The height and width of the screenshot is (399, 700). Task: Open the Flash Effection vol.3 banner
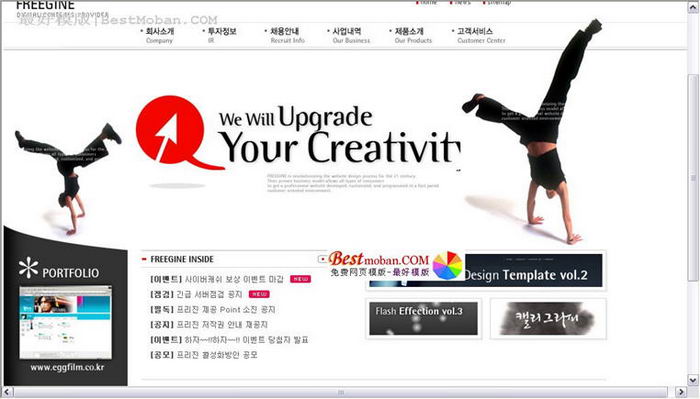click(x=423, y=318)
